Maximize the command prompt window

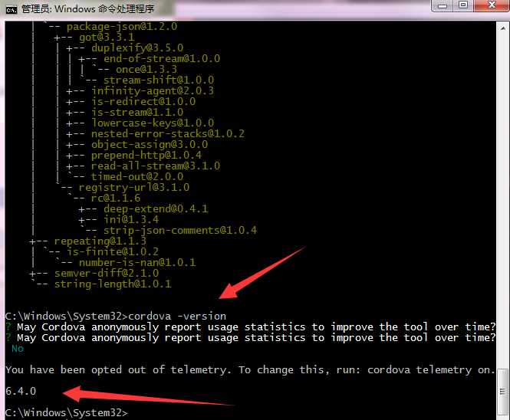(463, 5)
